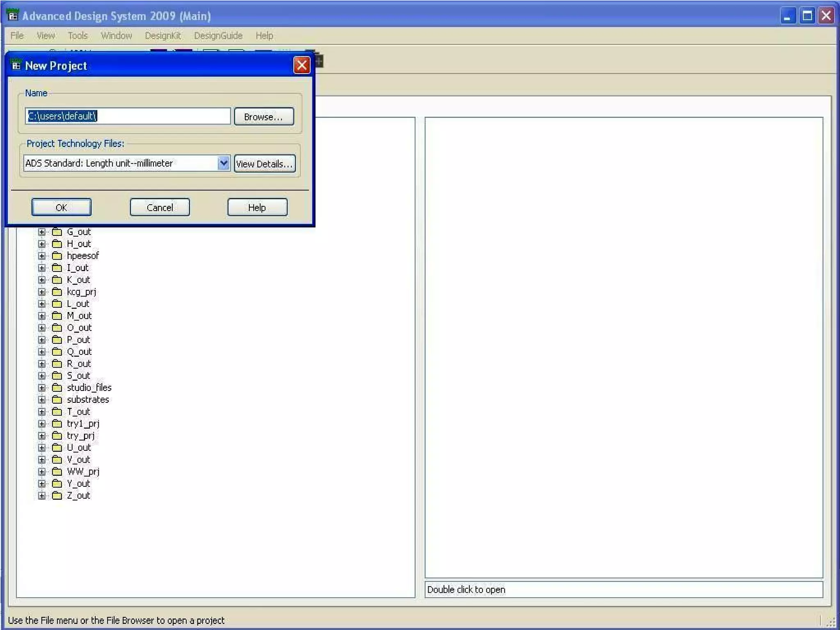This screenshot has width=840, height=630.
Task: Click the project Name input field
Action: coord(128,116)
